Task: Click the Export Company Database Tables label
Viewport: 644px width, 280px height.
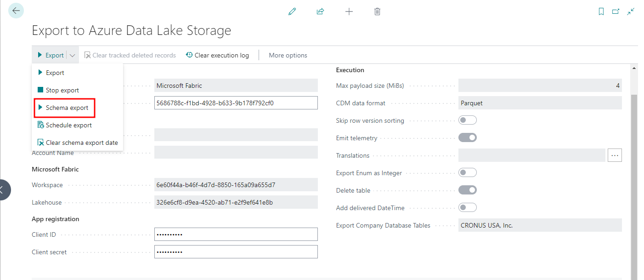Action: click(383, 225)
